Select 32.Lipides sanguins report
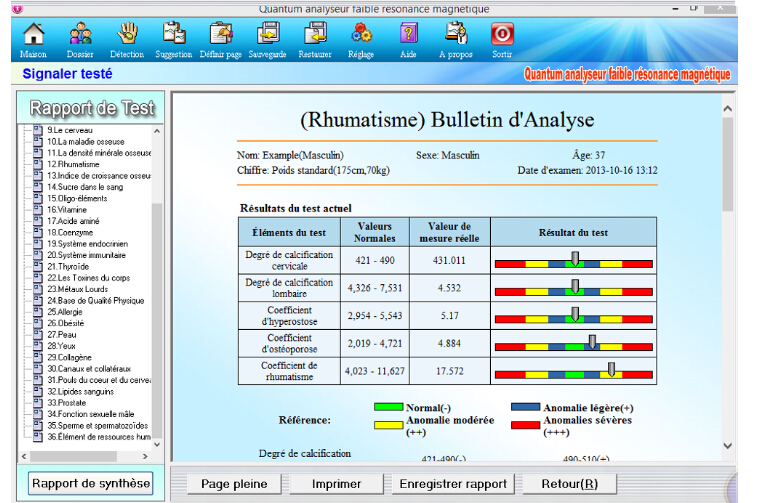 (81, 391)
